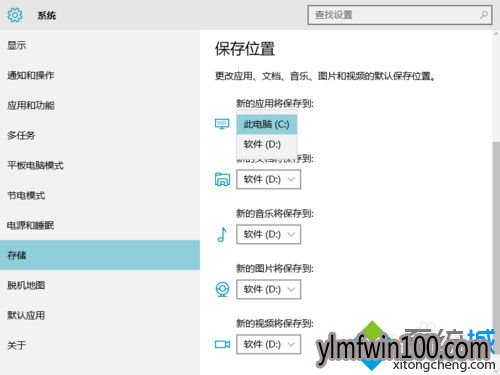Focus the 查找设置 search field
Image resolution: width=500 pixels, height=375 pixels.
coord(400,15)
